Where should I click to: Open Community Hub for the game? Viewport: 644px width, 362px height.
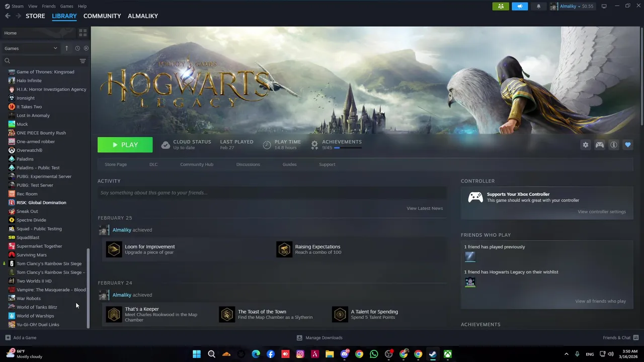click(x=197, y=164)
